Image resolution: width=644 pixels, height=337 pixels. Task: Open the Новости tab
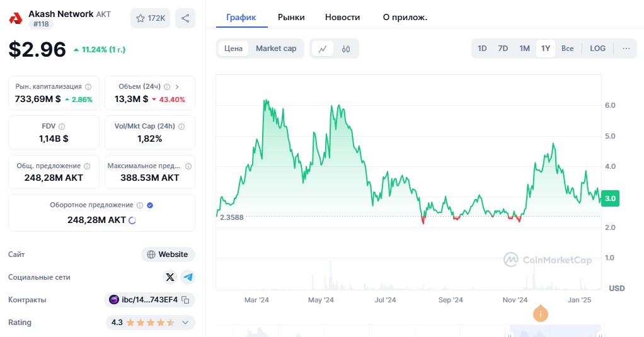coord(343,17)
